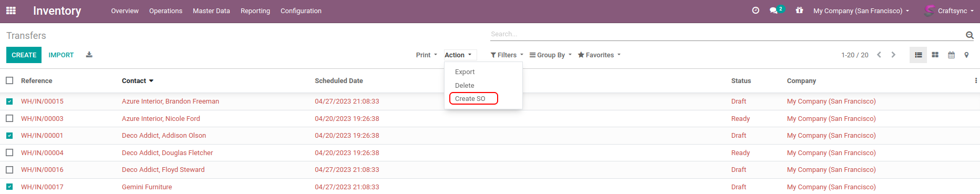Expand the Filters dropdown
Screen dimensions: 980x194
pos(507,55)
